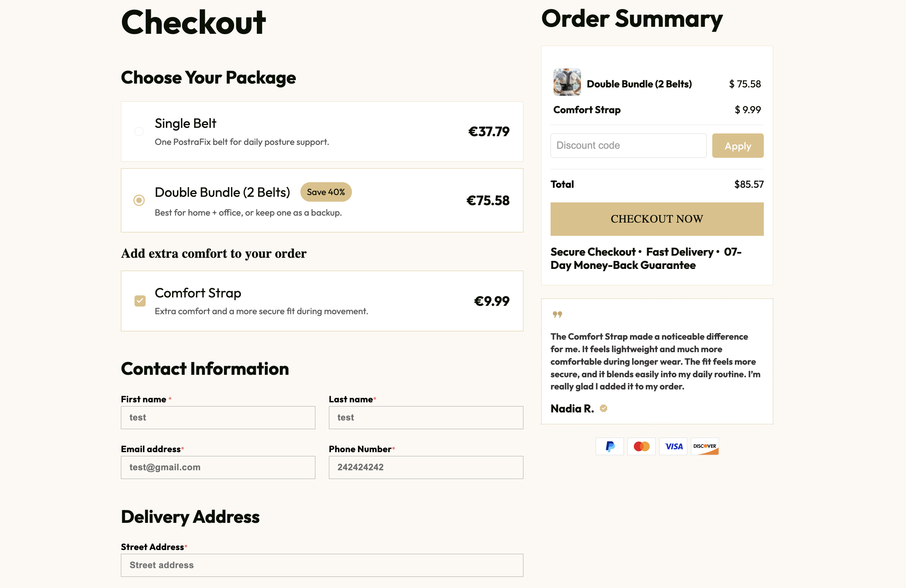Select the Single Belt radio button
906x588 pixels.
coord(139,132)
